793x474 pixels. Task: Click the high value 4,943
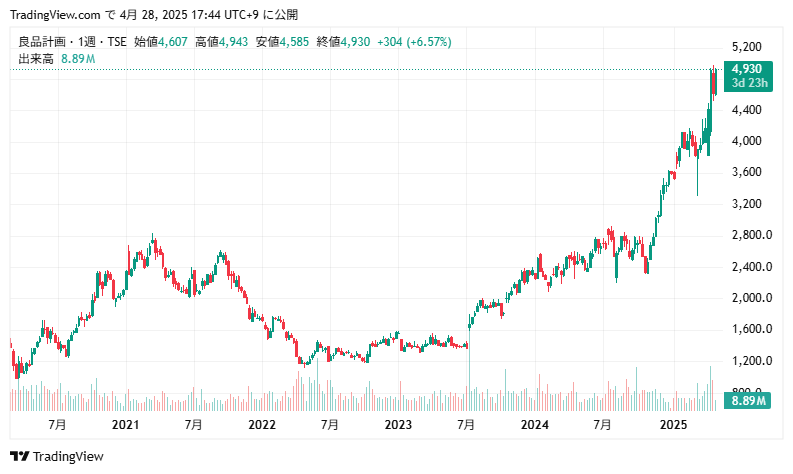coord(233,41)
